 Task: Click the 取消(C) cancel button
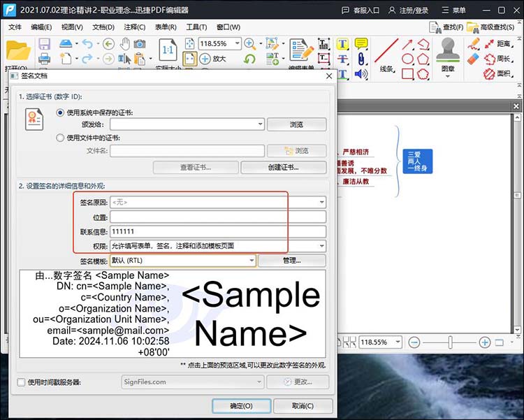coord(303,405)
